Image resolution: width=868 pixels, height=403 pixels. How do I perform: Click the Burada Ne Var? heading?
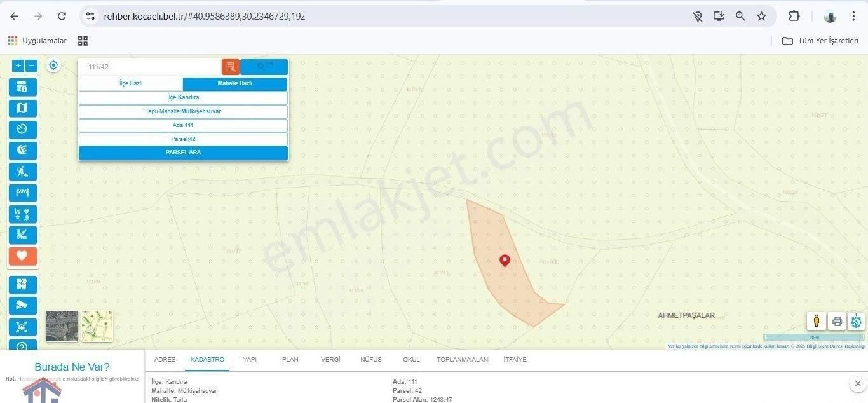[72, 367]
